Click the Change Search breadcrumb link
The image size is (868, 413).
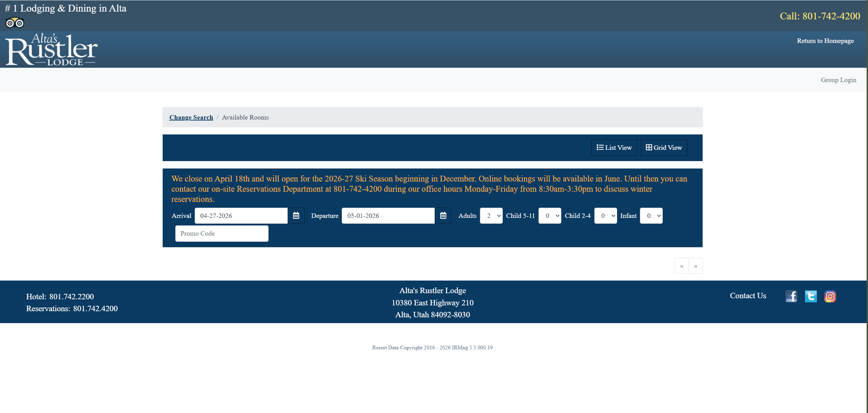point(191,117)
